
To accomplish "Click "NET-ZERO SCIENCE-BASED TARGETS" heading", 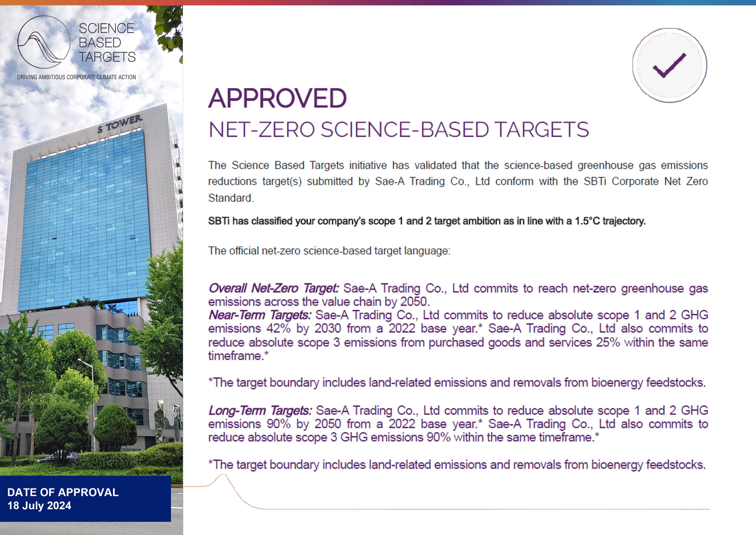I will click(399, 130).
